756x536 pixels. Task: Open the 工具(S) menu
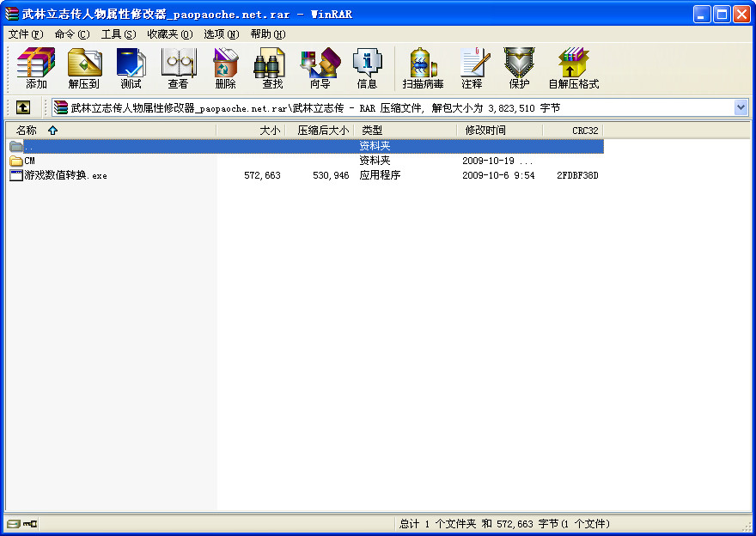click(119, 34)
